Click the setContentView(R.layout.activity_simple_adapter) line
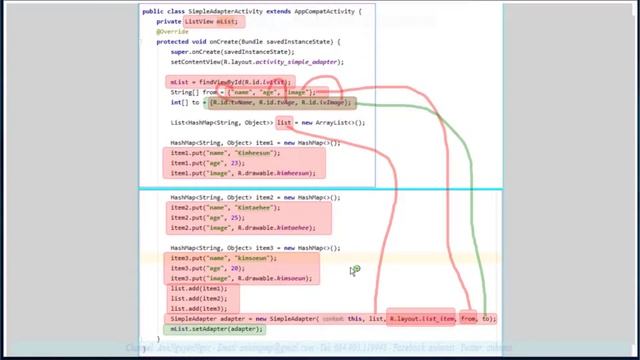640x360 pixels. 257,62
